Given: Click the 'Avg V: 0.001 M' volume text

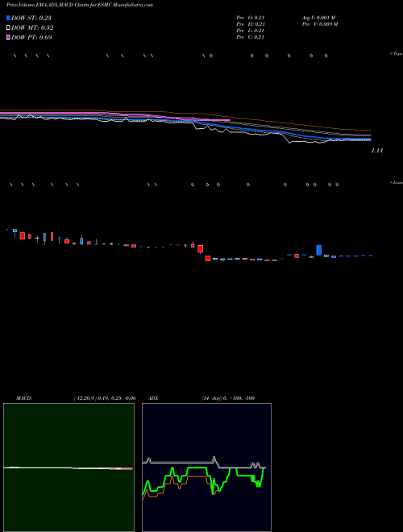Looking at the screenshot, I should (318, 18).
